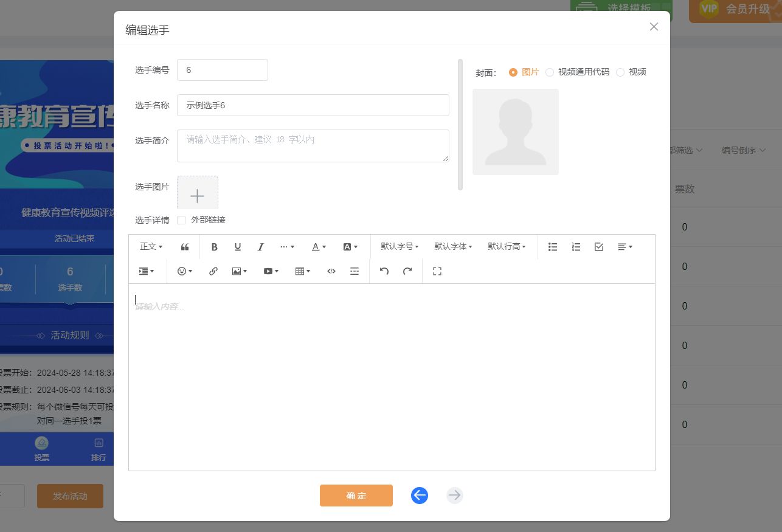Screen dimensions: 782x532
Task: Click the 选手简介 description text field
Action: (x=313, y=146)
